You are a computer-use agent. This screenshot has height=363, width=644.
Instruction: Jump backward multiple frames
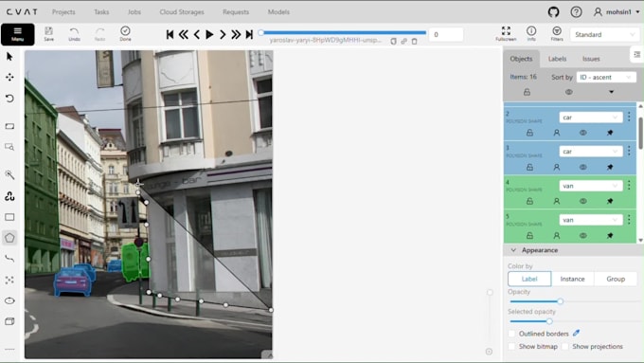click(x=183, y=34)
